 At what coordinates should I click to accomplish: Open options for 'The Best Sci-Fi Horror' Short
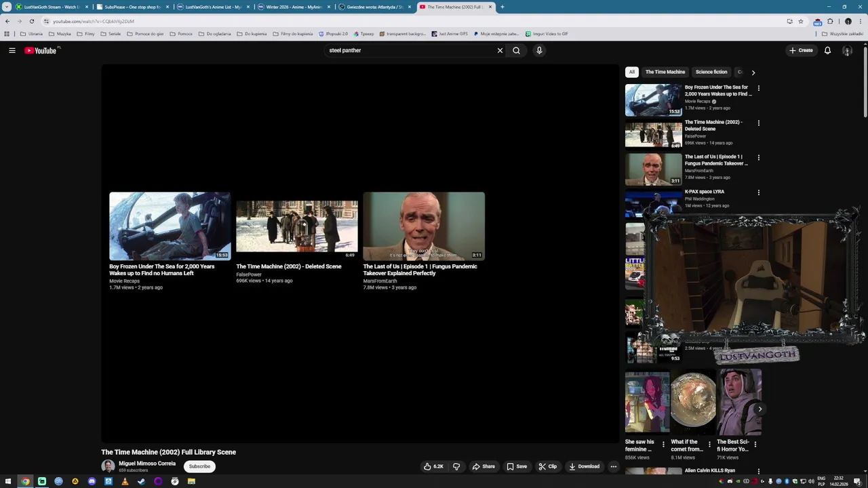[755, 445]
